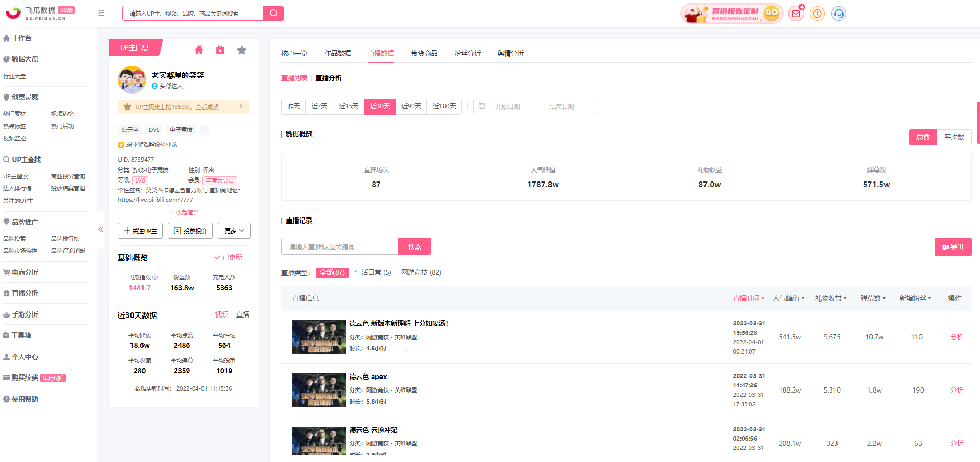Switch to the Live Analysis sub-tab
980x462 pixels.
329,78
